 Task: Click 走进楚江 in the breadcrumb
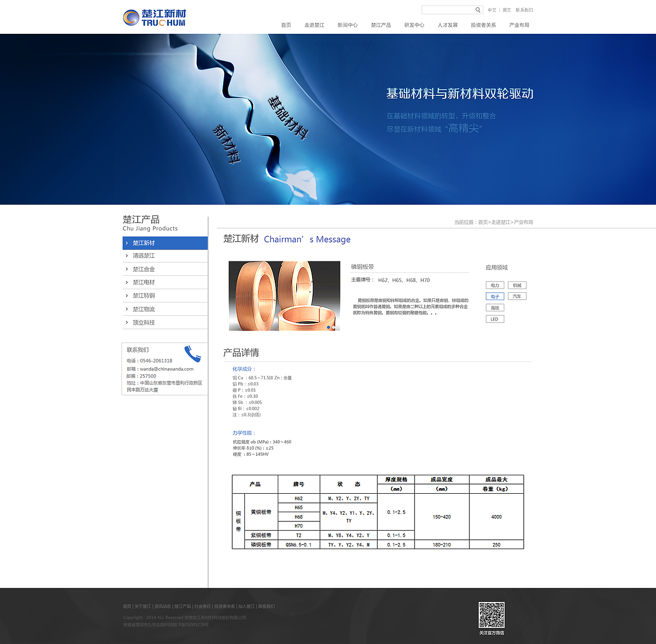501,223
